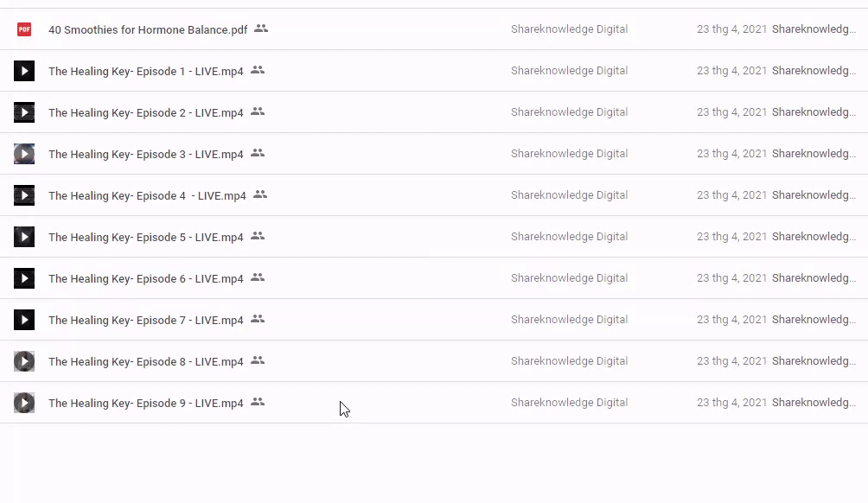Viewport: 868px width, 503px height.
Task: Click shared icon next to Episode 4
Action: click(260, 194)
